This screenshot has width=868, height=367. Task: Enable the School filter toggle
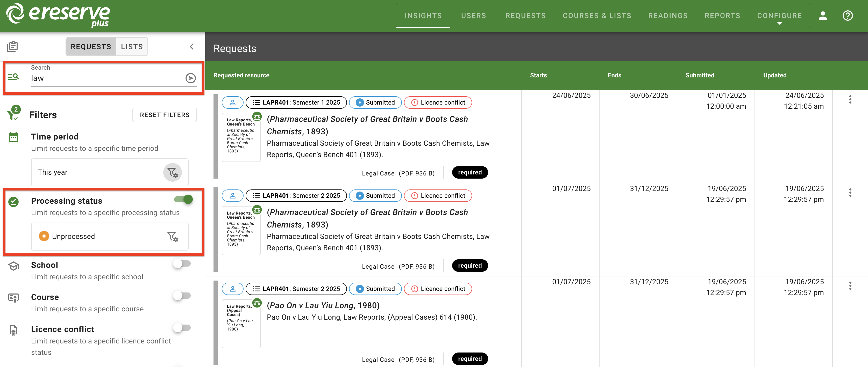(x=182, y=264)
